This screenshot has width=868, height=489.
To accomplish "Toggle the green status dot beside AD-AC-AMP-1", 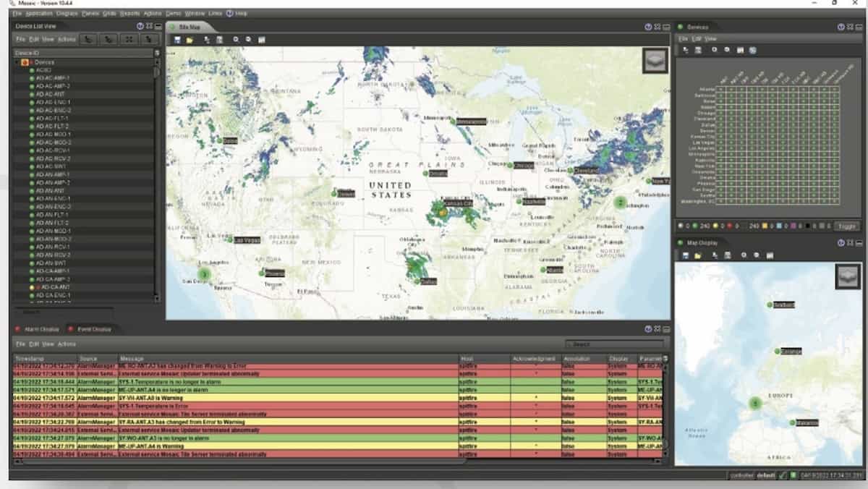I will coord(31,78).
